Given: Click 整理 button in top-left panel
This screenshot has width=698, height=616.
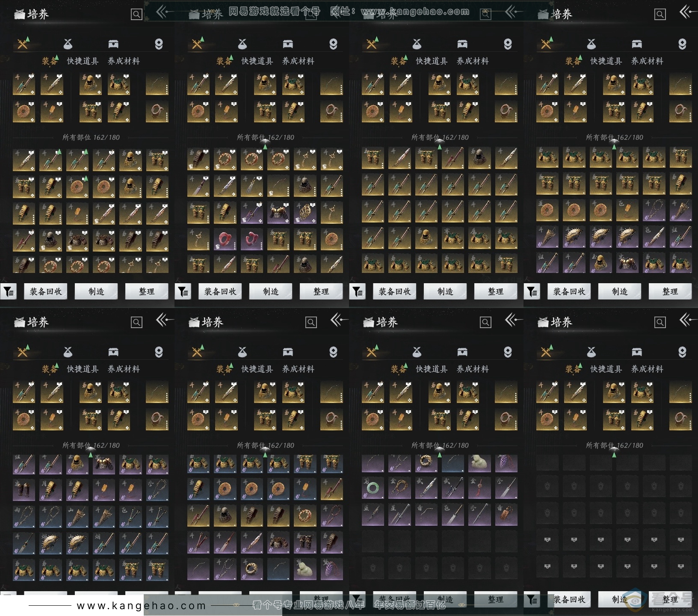Looking at the screenshot, I should click(x=147, y=291).
